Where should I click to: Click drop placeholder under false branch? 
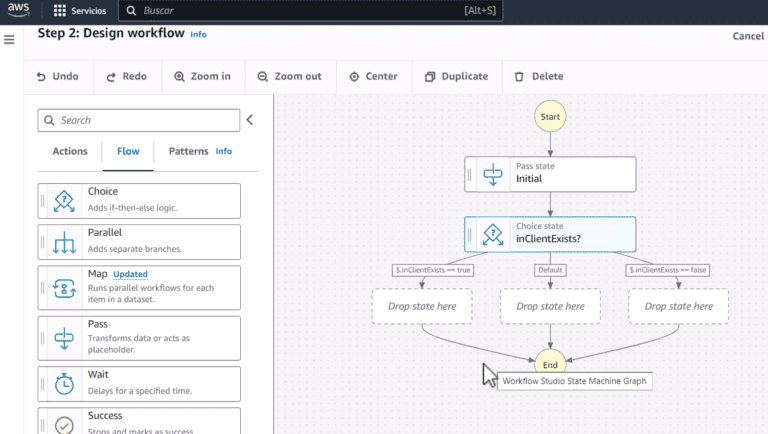pos(678,306)
